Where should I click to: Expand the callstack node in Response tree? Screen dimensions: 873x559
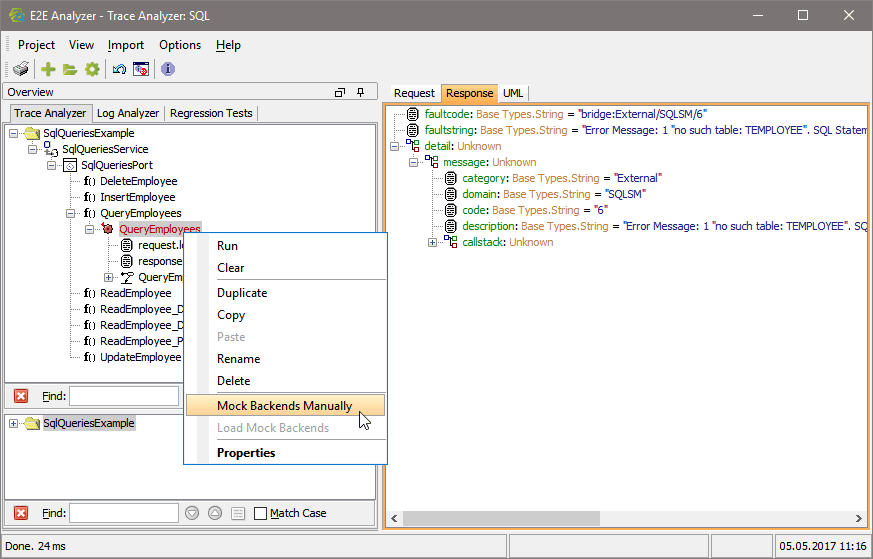(432, 242)
